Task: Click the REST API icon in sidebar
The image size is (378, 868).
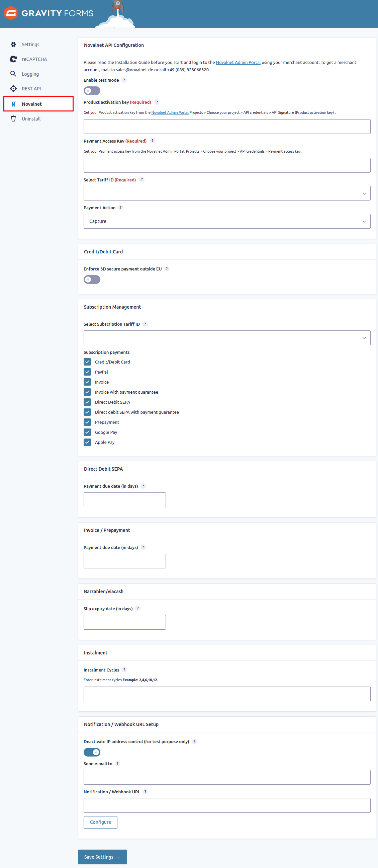Action: pos(13,89)
